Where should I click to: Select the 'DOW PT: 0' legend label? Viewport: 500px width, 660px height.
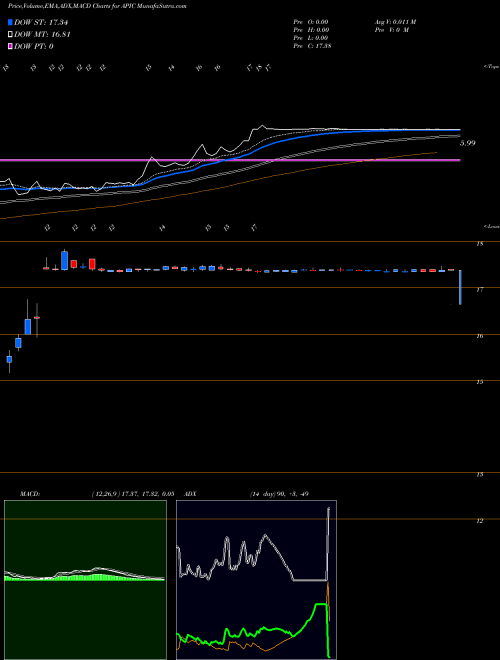[34, 46]
